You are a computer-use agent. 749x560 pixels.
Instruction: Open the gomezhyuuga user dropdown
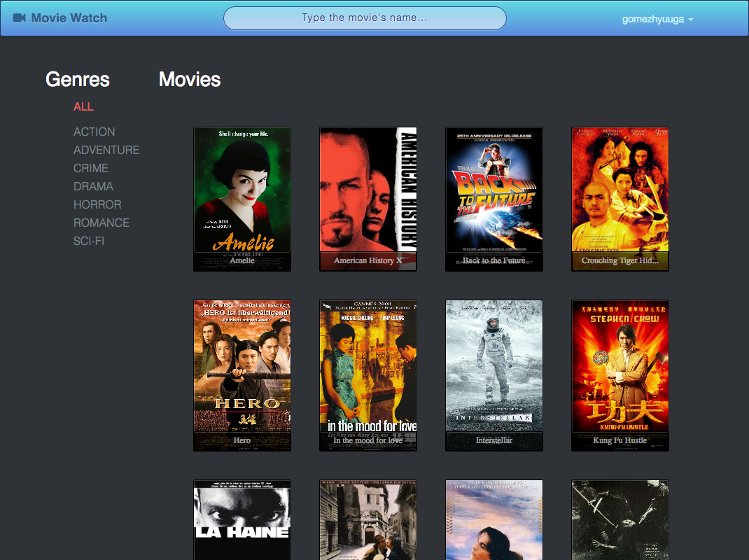tap(657, 20)
